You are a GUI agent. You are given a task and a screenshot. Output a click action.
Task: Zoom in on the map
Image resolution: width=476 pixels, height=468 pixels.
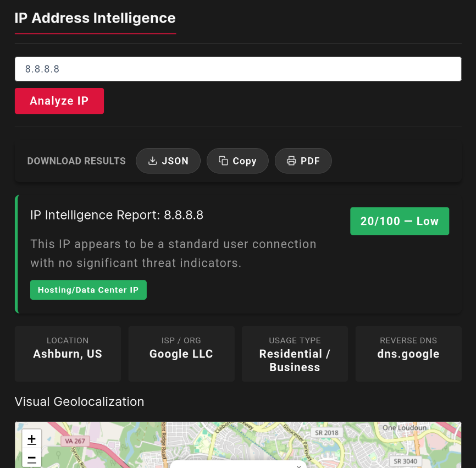[x=31, y=439]
